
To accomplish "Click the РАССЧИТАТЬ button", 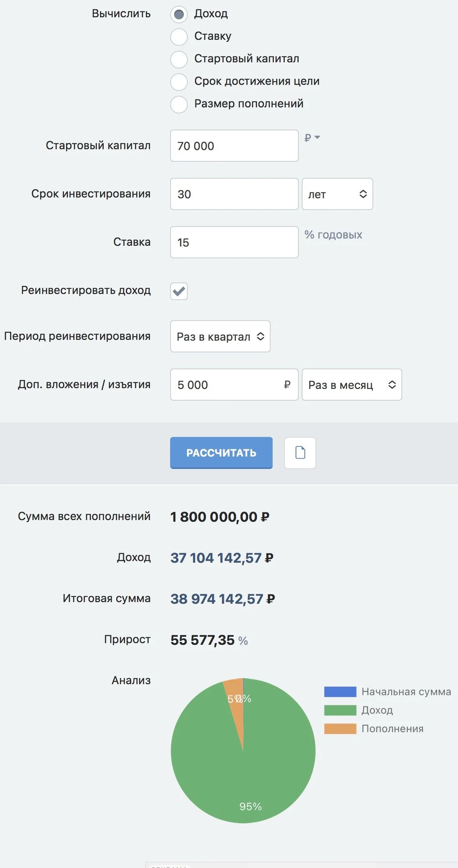I will point(221,453).
